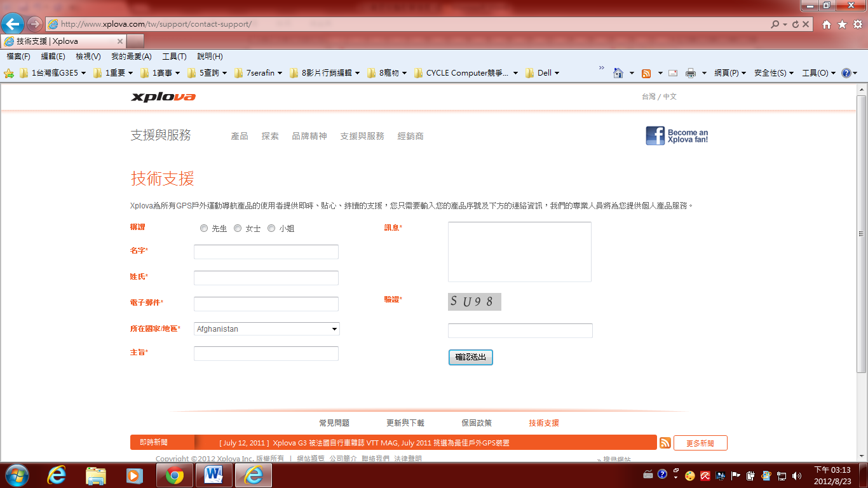Screen dimensions: 868x488
Task: Open Microsoft Word in taskbar
Action: [x=214, y=475]
